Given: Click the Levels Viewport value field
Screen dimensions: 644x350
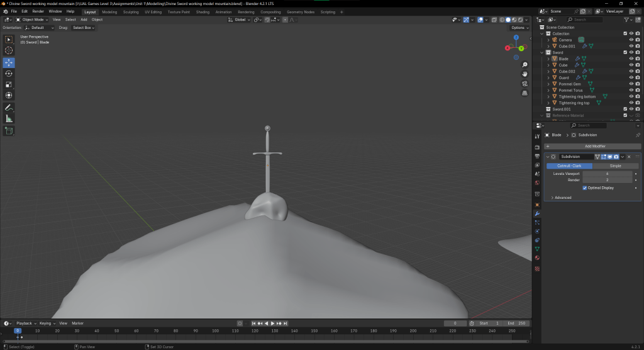Looking at the screenshot, I should (x=607, y=173).
